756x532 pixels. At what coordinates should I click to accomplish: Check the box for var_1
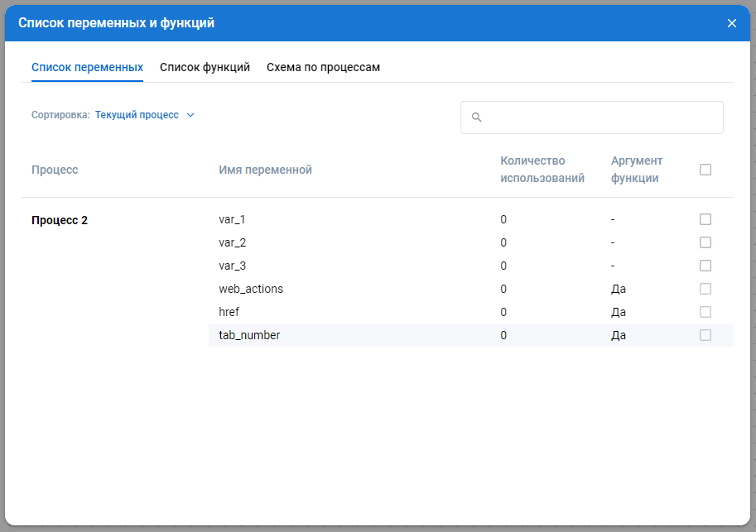click(x=705, y=219)
